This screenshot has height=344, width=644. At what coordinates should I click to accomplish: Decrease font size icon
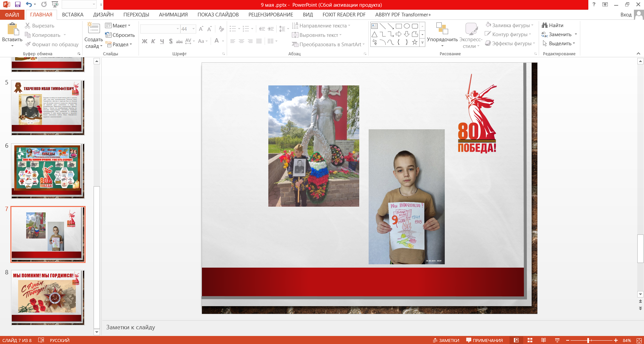(x=209, y=29)
